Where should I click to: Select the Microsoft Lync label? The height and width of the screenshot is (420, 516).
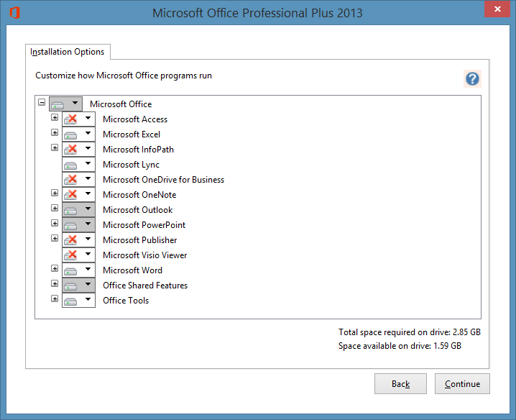click(131, 165)
